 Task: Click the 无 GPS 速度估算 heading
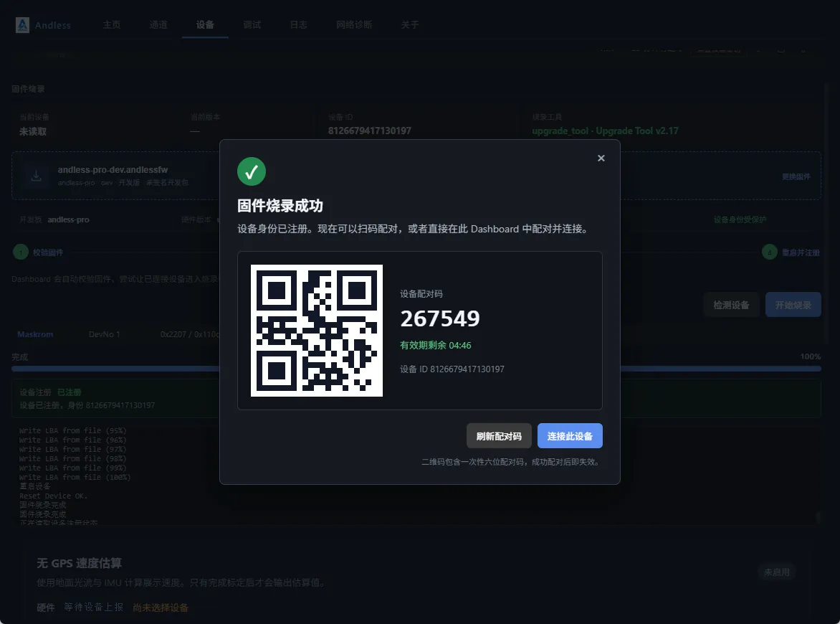pos(80,563)
